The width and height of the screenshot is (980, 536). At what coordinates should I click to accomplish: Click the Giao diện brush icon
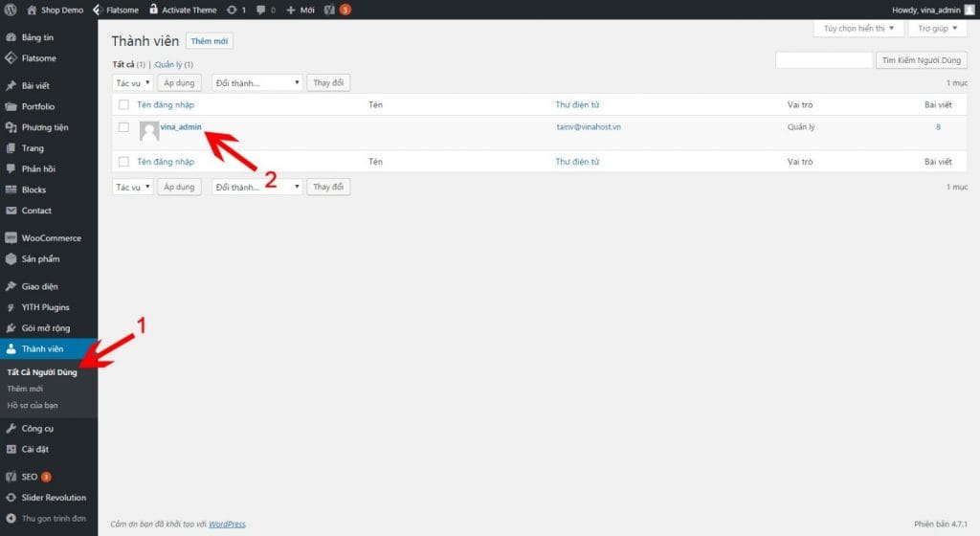click(x=11, y=286)
